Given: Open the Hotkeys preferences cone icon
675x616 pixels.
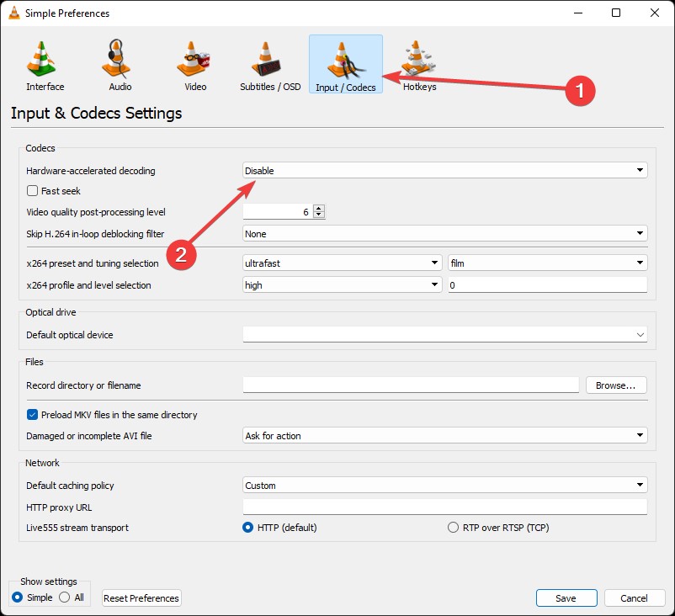Looking at the screenshot, I should (417, 58).
